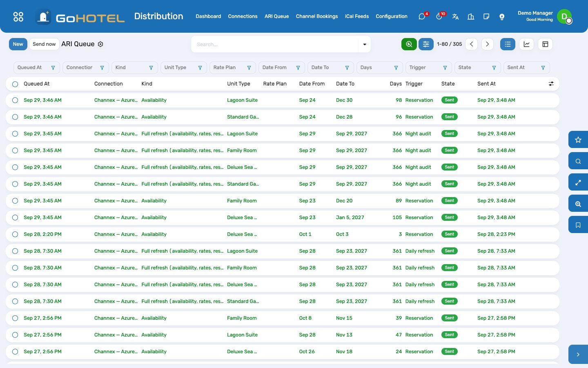Go to previous page of results
This screenshot has width=588, height=368.
[471, 44]
